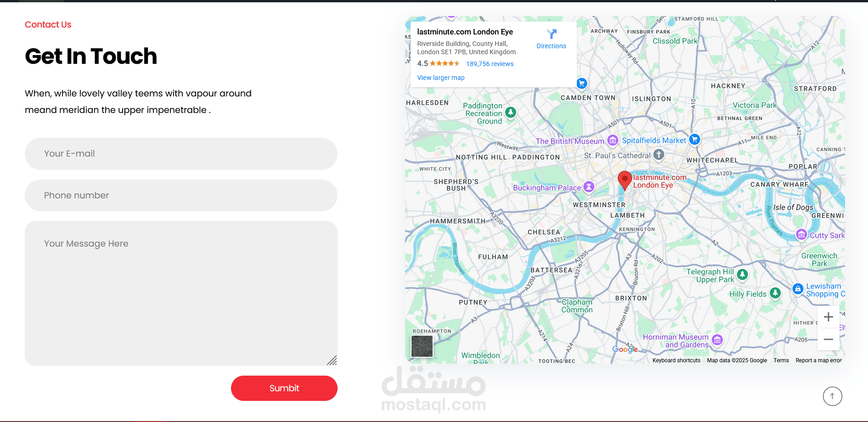Click the shopping marker above Camden Town

tap(582, 83)
